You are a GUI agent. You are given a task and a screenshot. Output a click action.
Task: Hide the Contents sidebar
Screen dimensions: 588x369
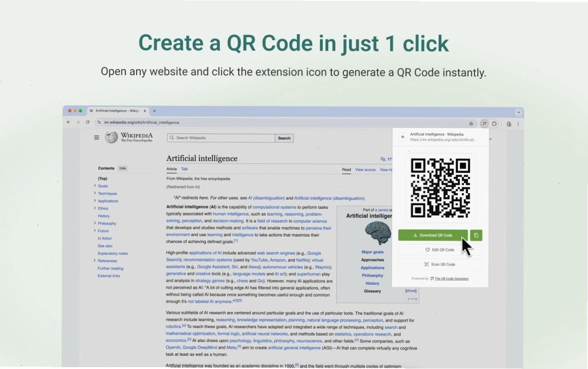123,168
